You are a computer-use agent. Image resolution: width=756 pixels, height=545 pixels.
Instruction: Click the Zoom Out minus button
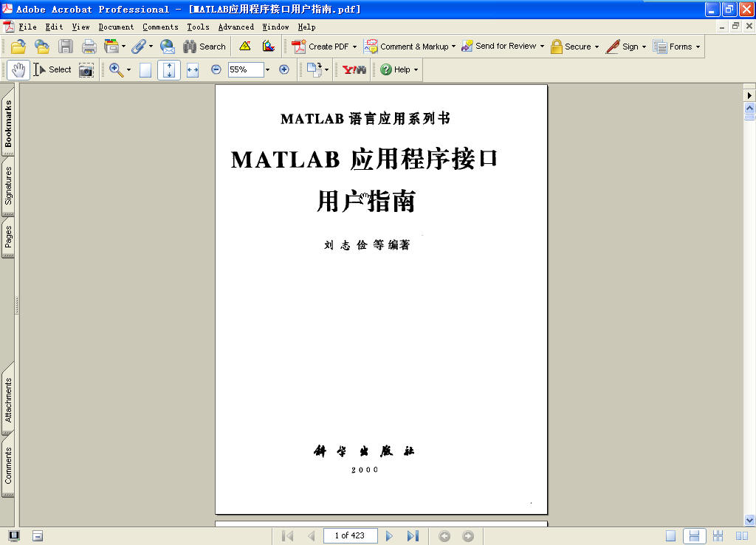216,70
